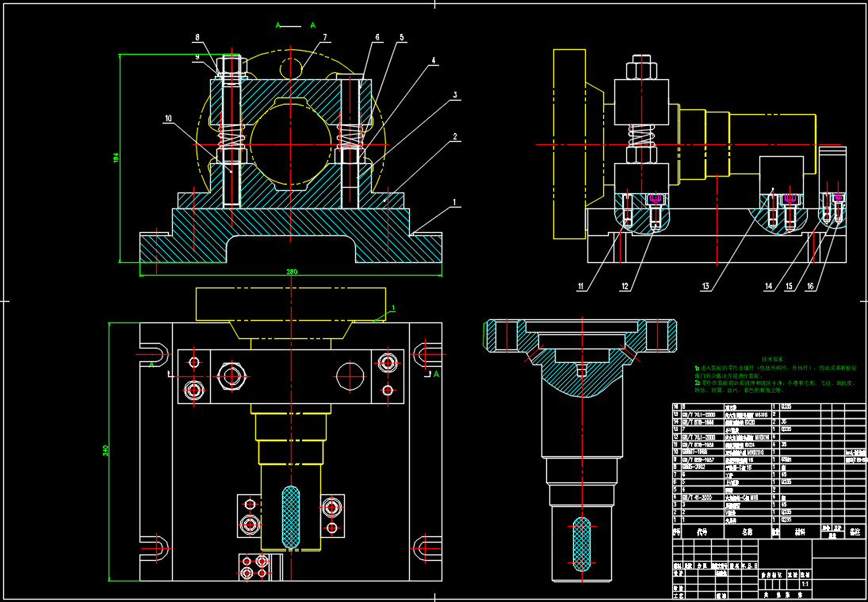
Task: Click the part balloon number 8
Action: click(198, 37)
